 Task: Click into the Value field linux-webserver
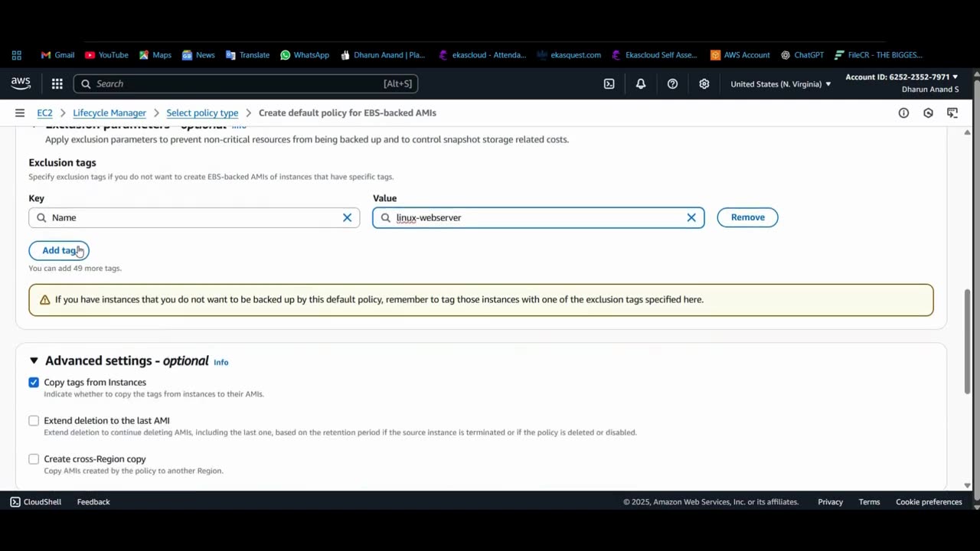pyautogui.click(x=538, y=217)
